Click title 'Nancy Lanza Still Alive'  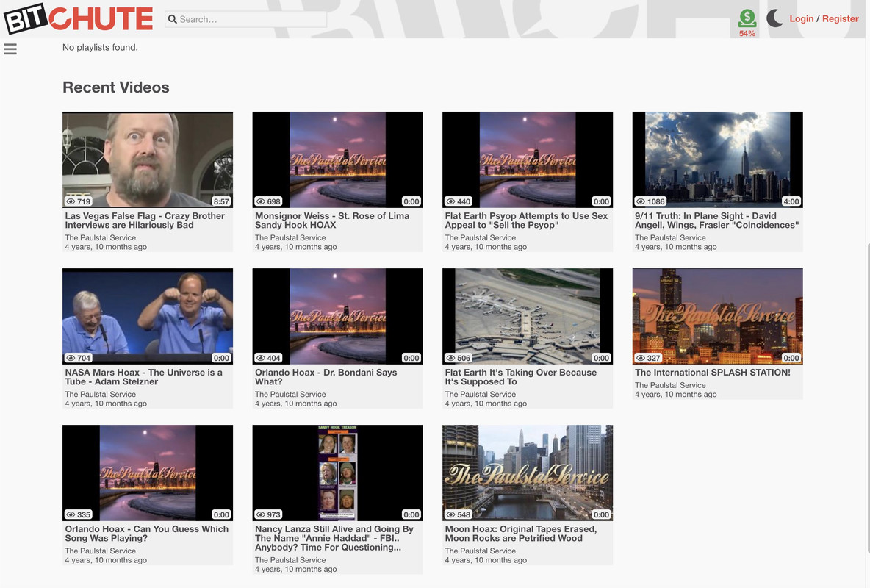point(334,538)
